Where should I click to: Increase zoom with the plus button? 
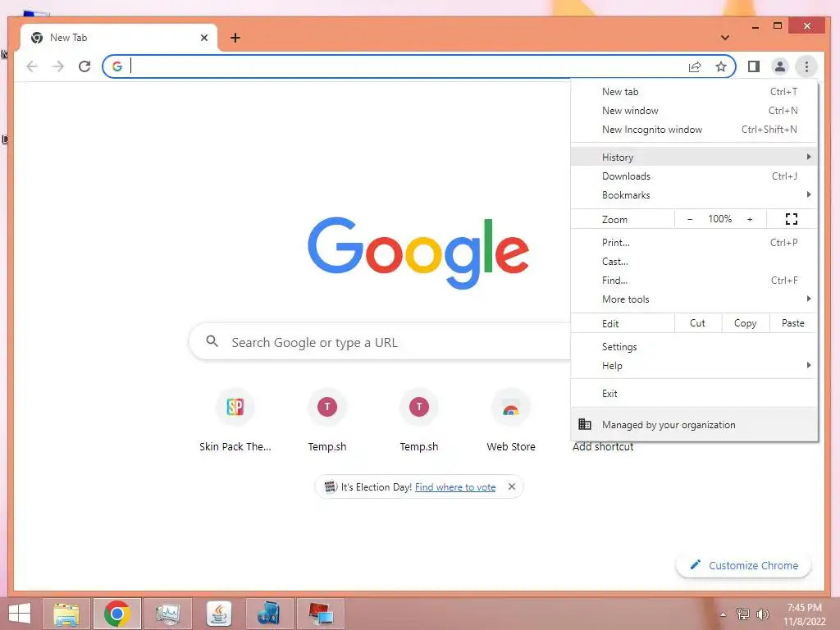[x=750, y=218]
